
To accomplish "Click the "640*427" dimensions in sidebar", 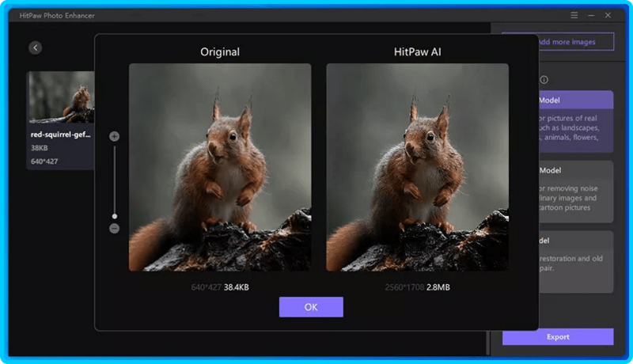I will coord(44,161).
